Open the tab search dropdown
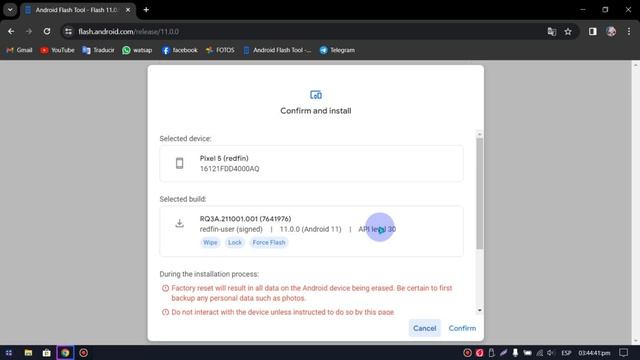Screen dimensions: 640x360 tap(10, 10)
